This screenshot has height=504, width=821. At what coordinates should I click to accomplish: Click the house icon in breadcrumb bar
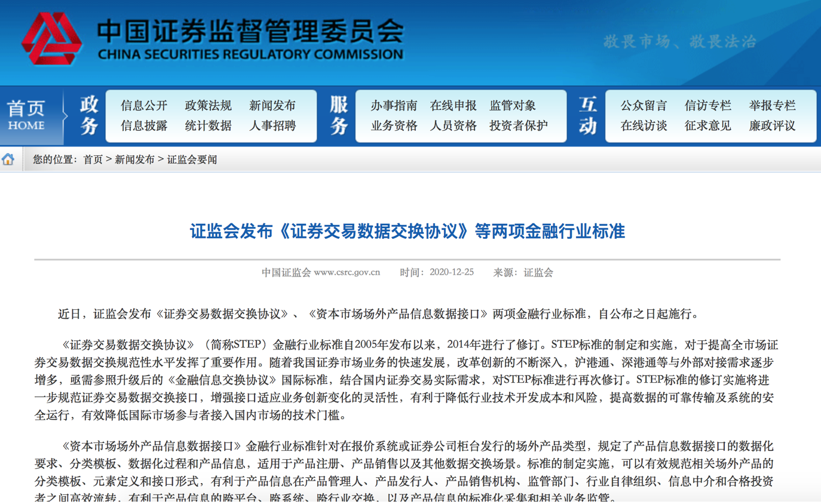tap(8, 159)
